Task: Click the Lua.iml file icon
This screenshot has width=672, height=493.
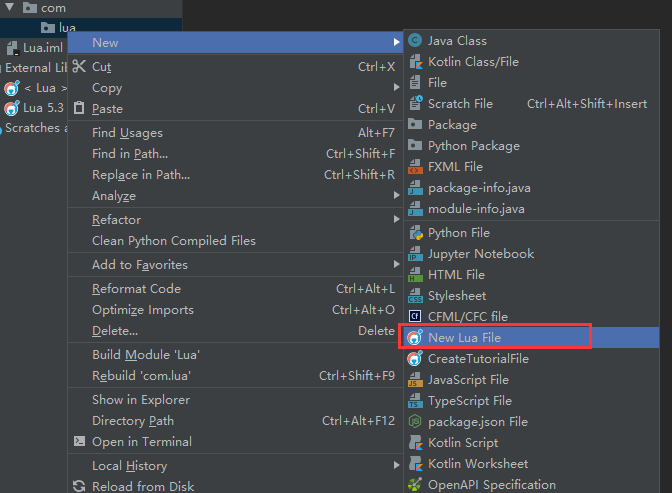Action: coord(13,48)
